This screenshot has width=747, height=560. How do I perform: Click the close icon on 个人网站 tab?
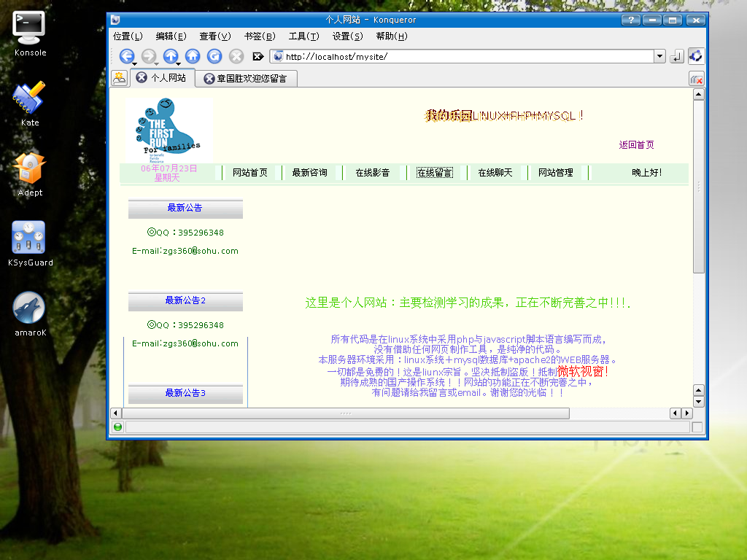tap(142, 77)
